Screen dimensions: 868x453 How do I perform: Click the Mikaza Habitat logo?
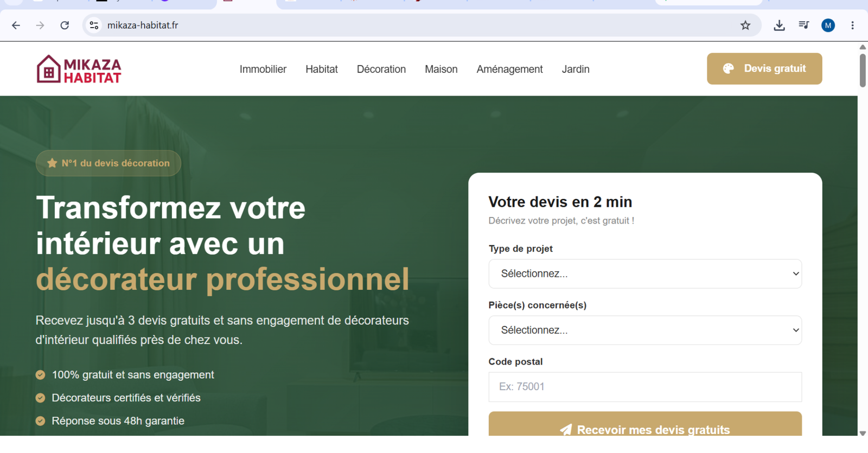tap(79, 69)
